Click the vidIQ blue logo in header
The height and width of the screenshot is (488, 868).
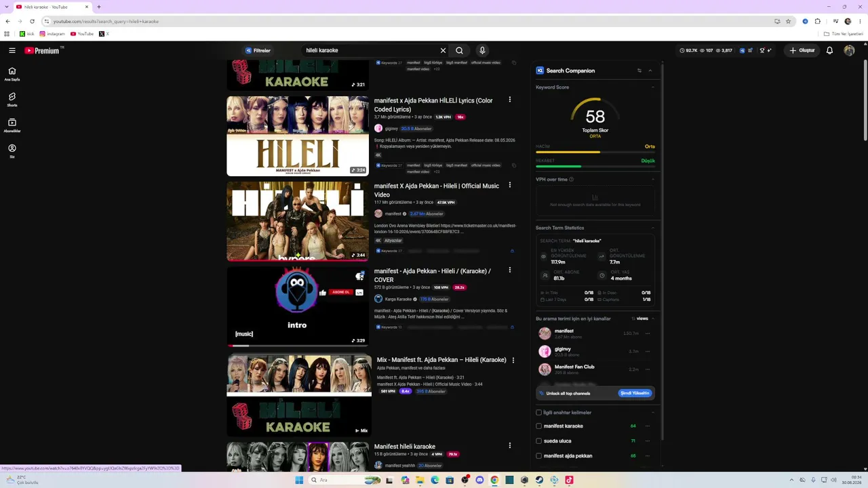pyautogui.click(x=742, y=50)
